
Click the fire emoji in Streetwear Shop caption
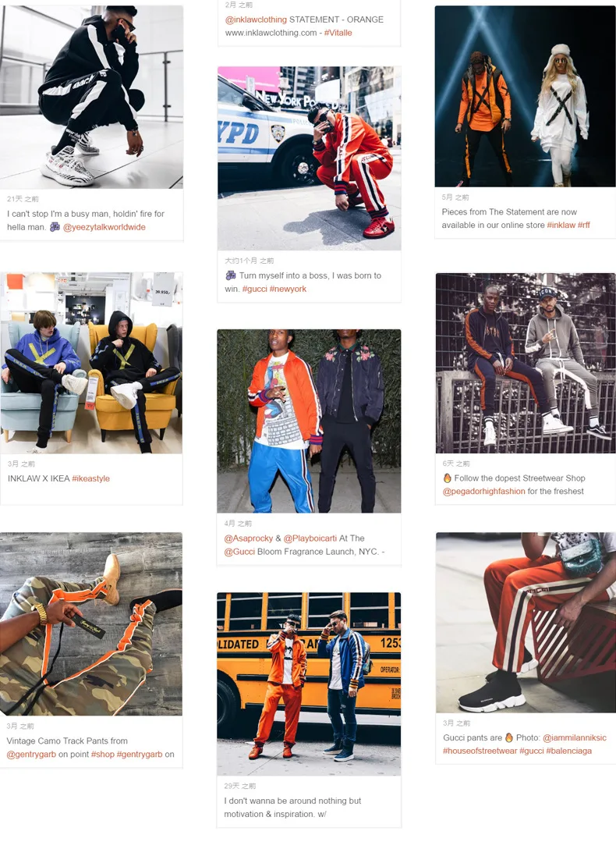coord(448,478)
